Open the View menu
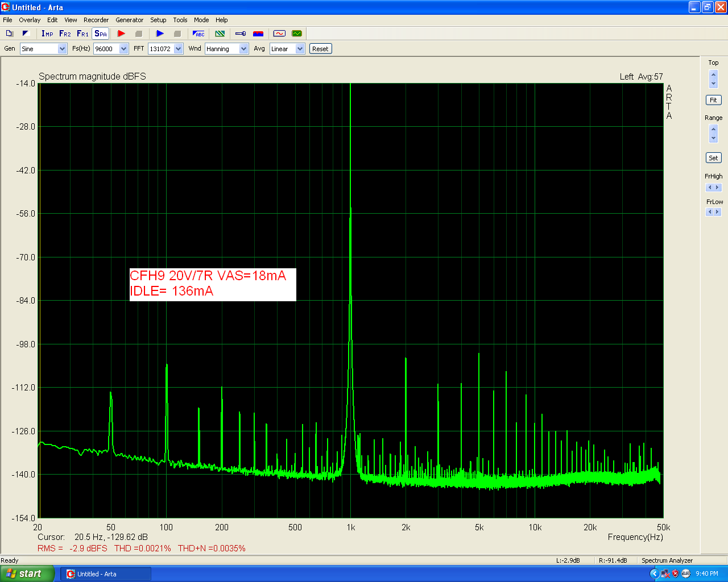This screenshot has height=582, width=728. (x=71, y=20)
